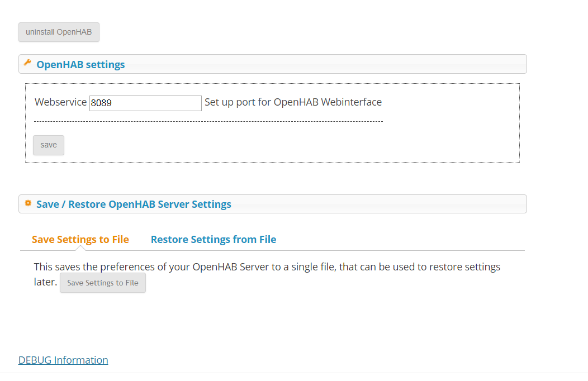This screenshot has height=381, width=588.
Task: Click the wrench icon beside OpenHAB settings
Action: pos(27,63)
